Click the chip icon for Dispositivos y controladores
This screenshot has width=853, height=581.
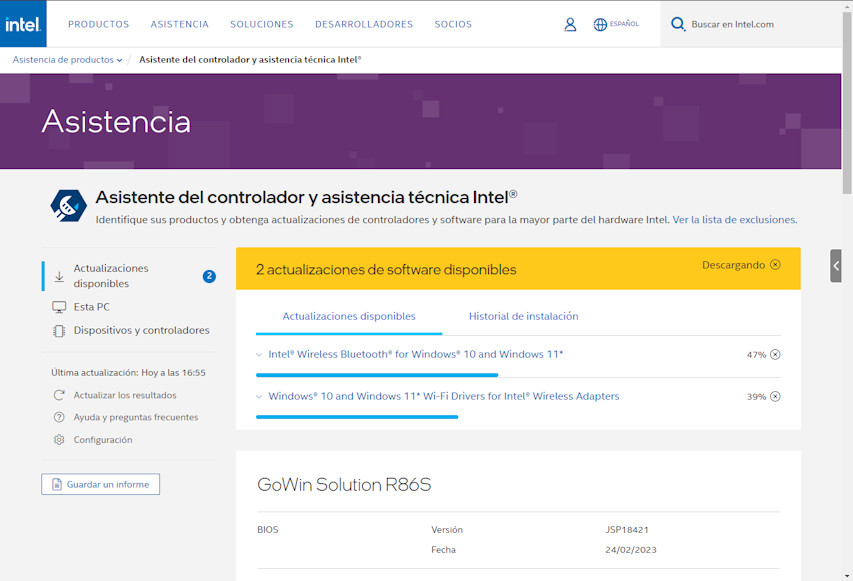tap(59, 331)
